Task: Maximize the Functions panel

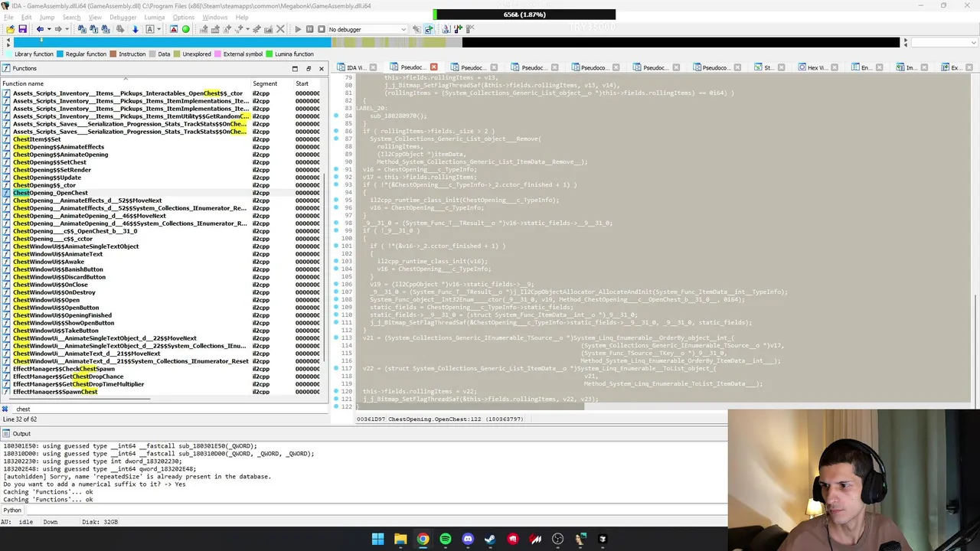Action: [x=295, y=68]
